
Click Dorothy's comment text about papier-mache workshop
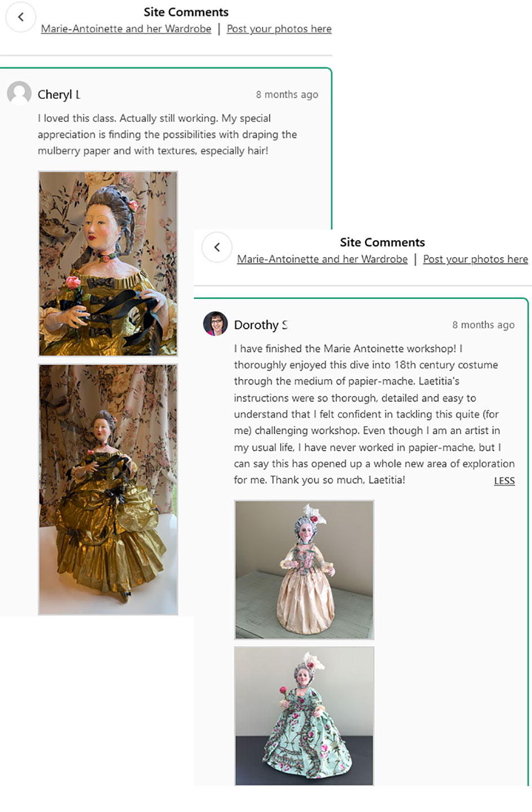click(374, 414)
